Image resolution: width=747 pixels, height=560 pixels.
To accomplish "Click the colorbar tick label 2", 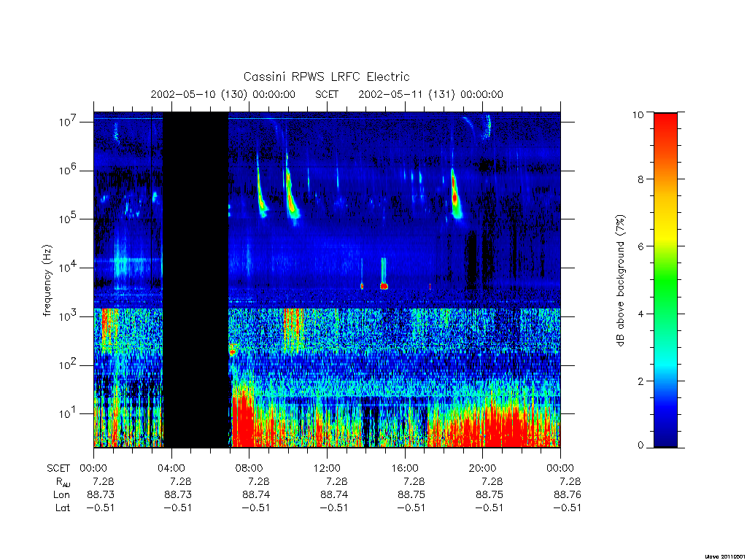I will 640,381.
